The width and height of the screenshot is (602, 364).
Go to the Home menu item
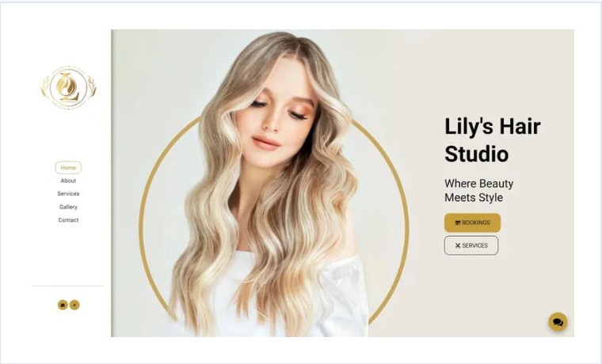68,168
